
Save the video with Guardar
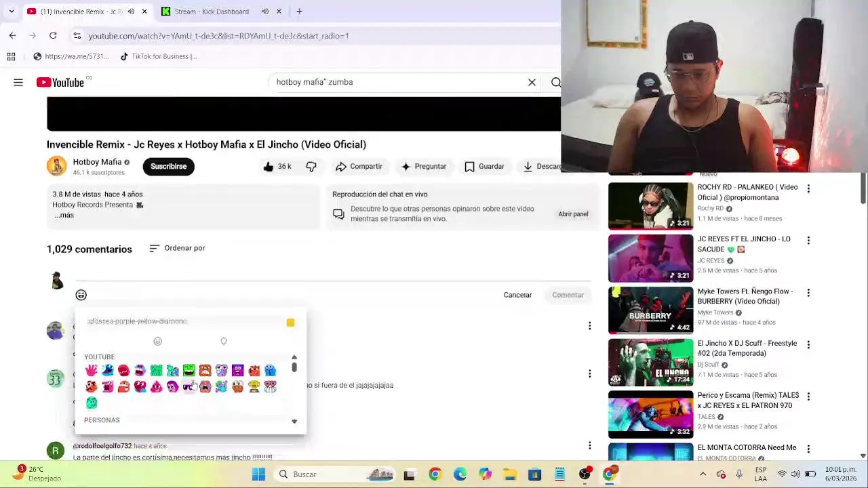click(x=484, y=167)
